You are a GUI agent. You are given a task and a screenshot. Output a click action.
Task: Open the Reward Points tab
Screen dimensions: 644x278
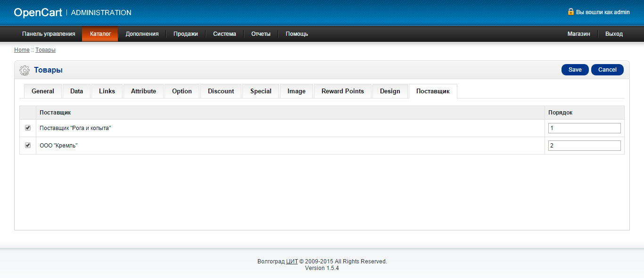click(343, 91)
